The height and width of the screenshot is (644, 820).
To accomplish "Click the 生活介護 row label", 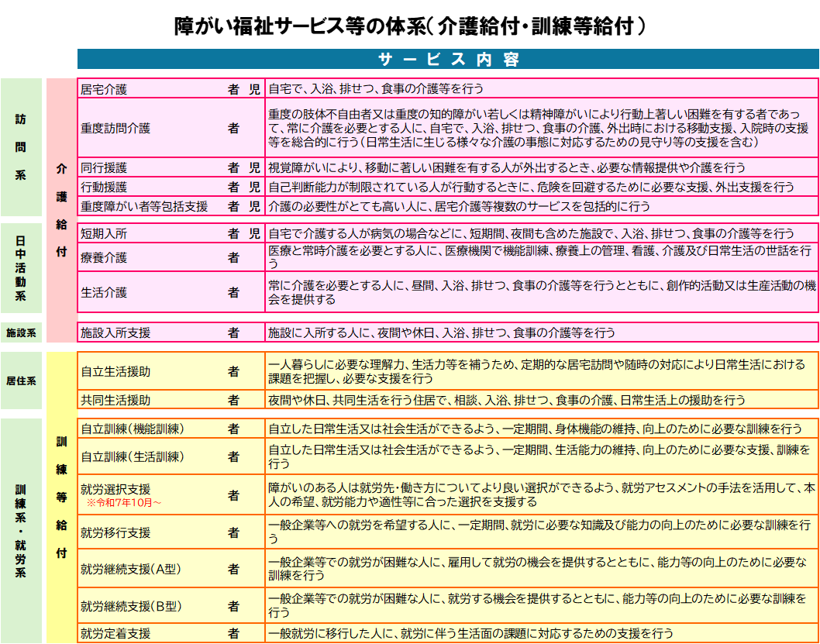I will (104, 292).
